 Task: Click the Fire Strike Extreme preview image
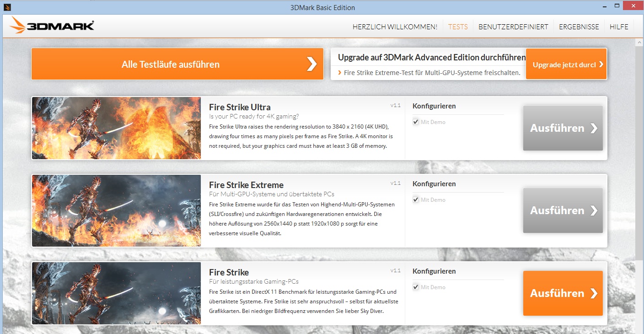pos(116,210)
